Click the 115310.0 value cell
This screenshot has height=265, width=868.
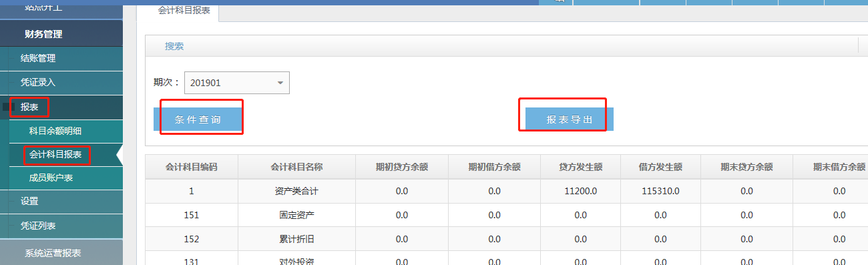pos(660,191)
